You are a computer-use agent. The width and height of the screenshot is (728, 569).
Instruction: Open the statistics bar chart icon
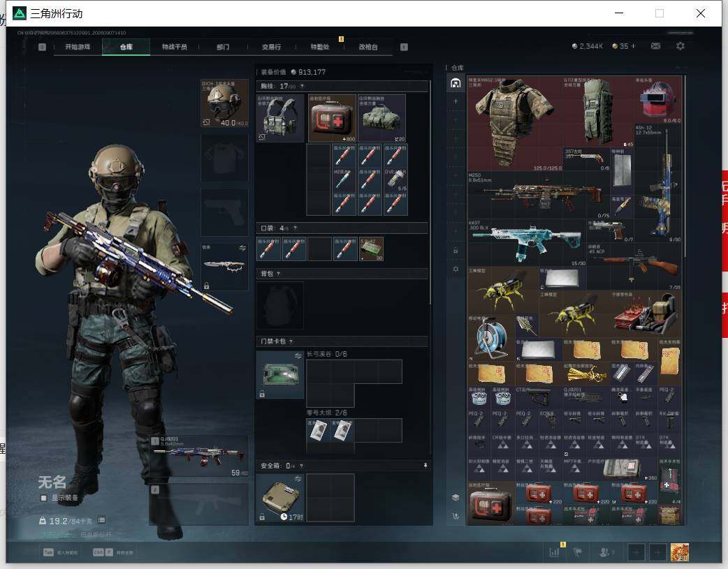555,552
